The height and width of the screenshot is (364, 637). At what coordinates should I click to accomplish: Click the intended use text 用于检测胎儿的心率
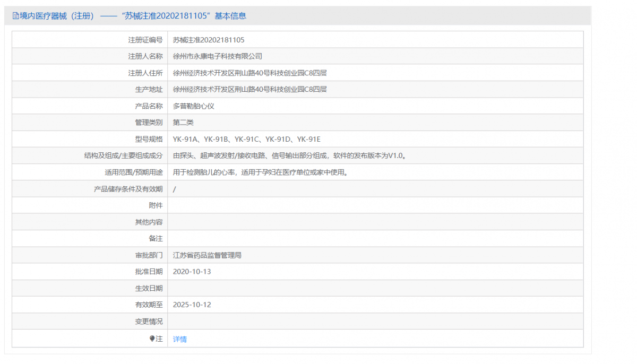[261, 172]
